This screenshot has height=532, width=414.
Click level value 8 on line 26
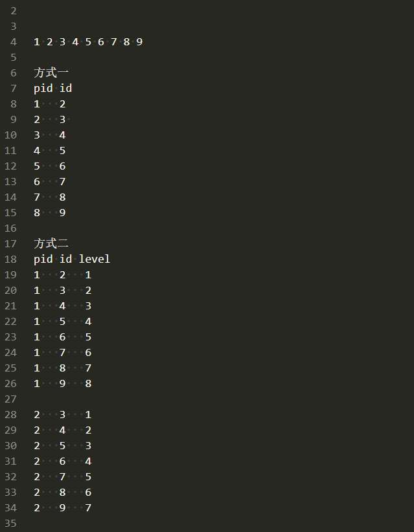(88, 383)
